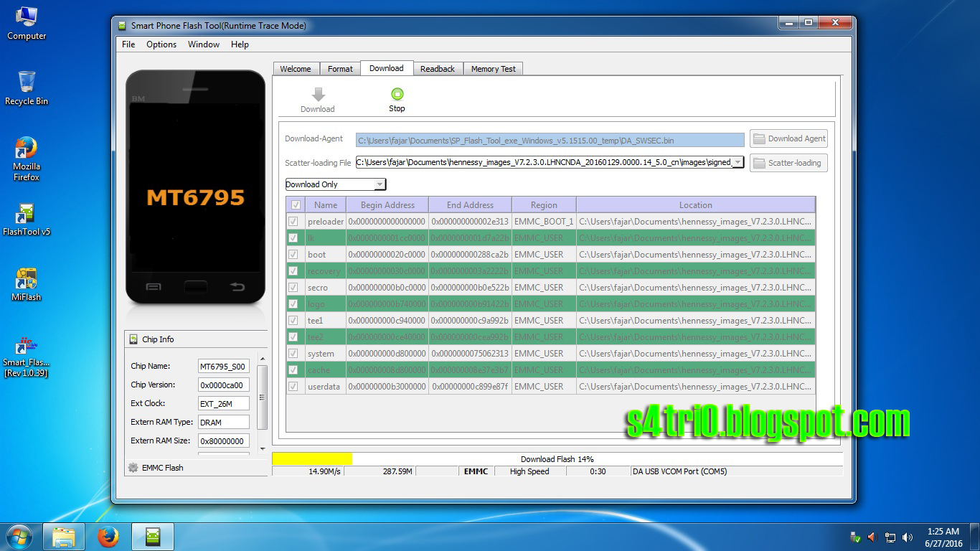Click the MT6795 phone image

click(x=195, y=187)
